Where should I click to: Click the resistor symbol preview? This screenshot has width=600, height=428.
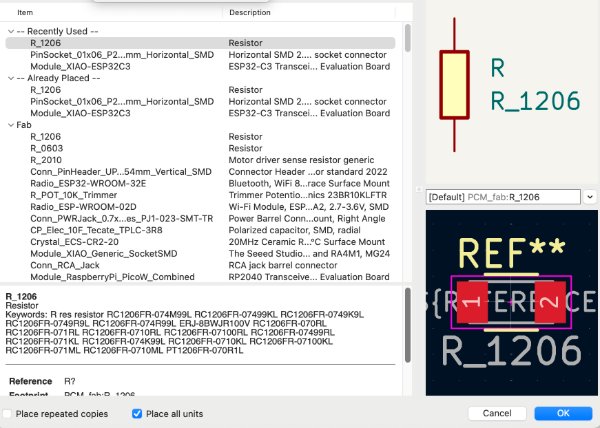click(455, 85)
